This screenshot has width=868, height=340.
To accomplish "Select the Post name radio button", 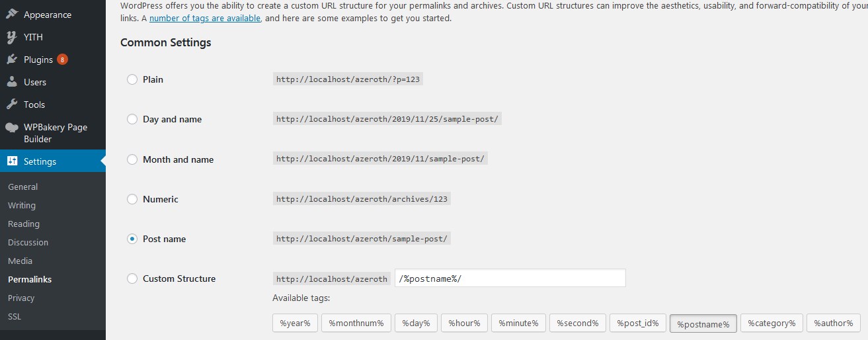I will click(132, 239).
